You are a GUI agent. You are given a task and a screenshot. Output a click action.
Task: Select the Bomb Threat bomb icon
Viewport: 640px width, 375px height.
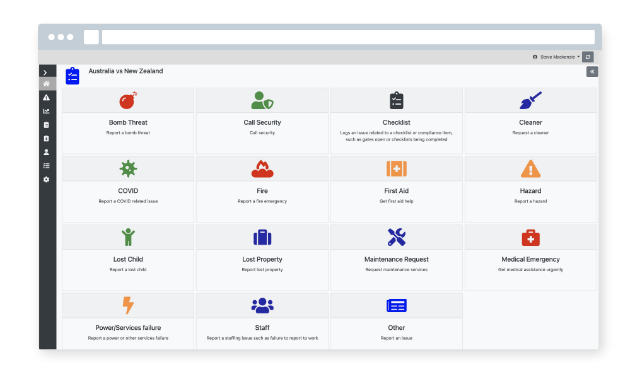tap(128, 100)
